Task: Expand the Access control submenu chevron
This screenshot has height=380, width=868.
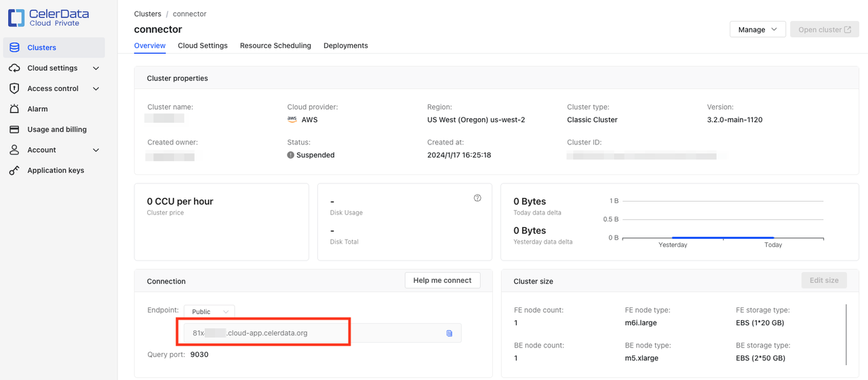Action: click(96, 89)
